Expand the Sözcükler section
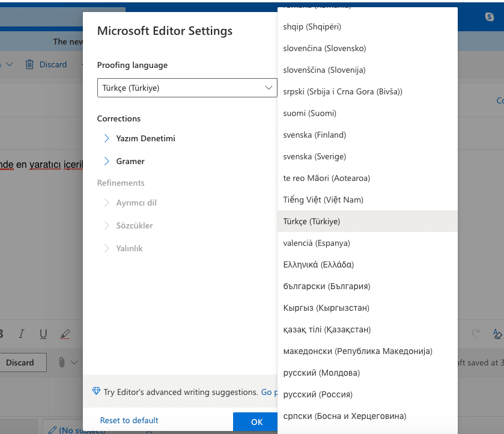The image size is (504, 434). click(x=107, y=225)
